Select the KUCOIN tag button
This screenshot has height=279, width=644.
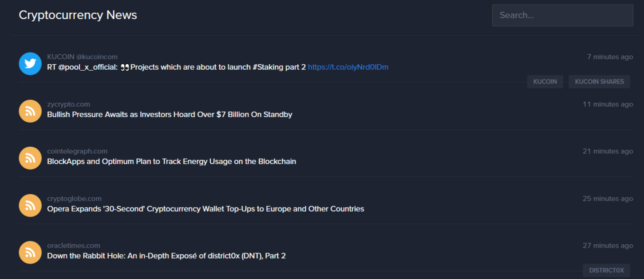click(x=545, y=82)
